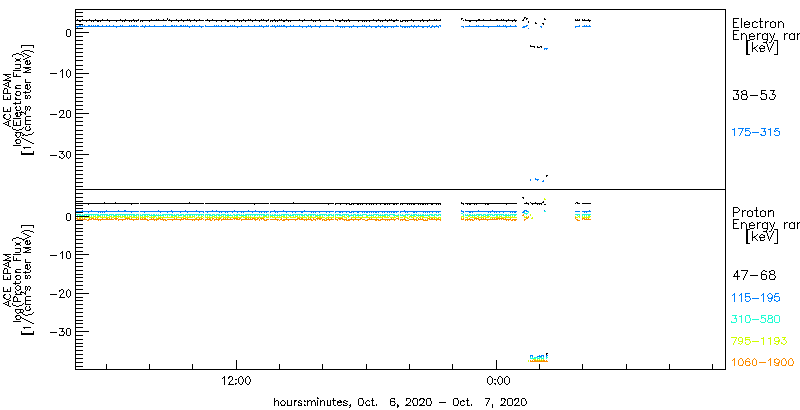800x410 pixels.
Task: Click the 47-68 proton energy legend label
Action: [754, 275]
